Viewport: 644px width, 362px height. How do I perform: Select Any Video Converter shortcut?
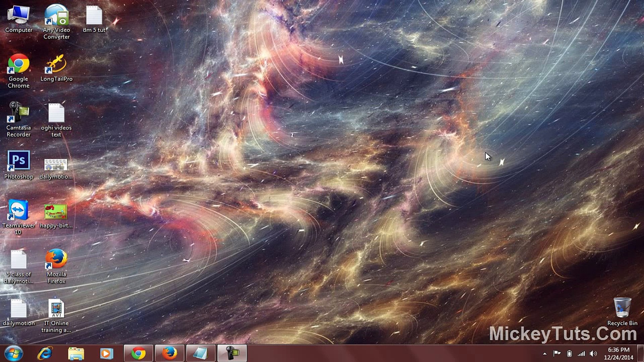click(x=56, y=16)
